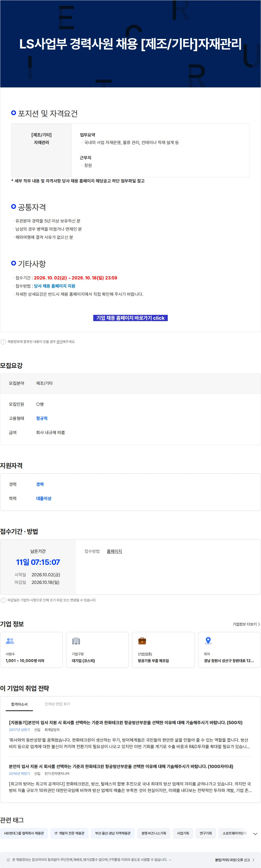Image resolution: width=261 pixels, height=868 pixels.
Task: Open the [지원동기] 500자 essay title
Action: tap(125, 723)
